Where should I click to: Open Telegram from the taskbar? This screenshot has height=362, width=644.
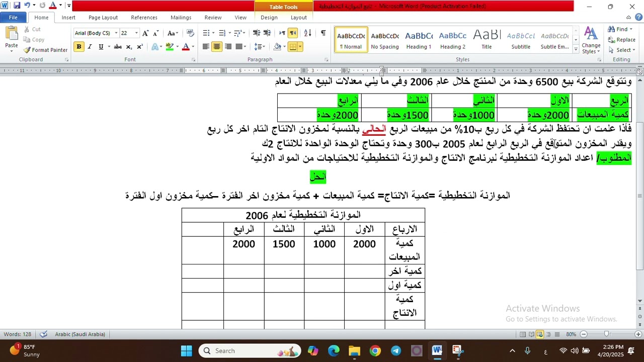point(396,350)
